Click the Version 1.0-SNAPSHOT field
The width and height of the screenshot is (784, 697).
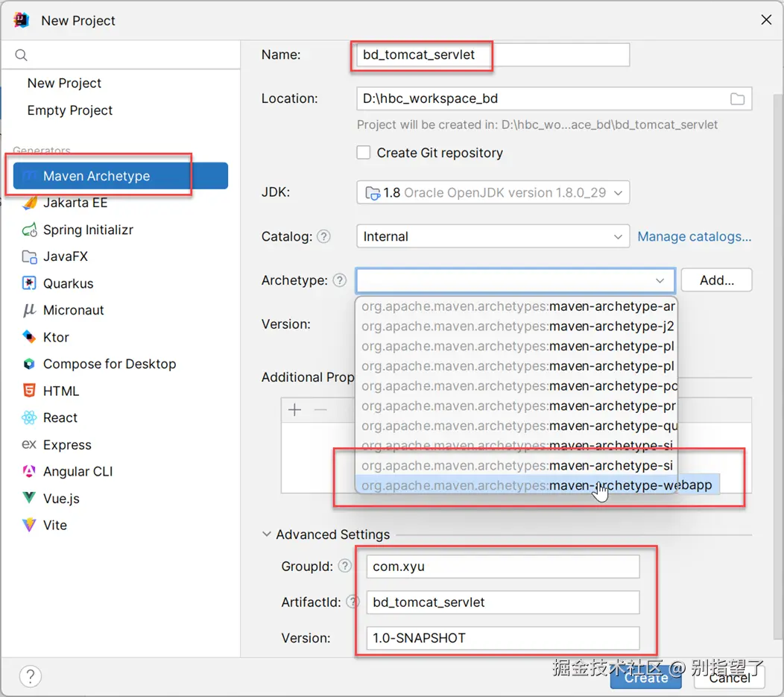(x=503, y=638)
